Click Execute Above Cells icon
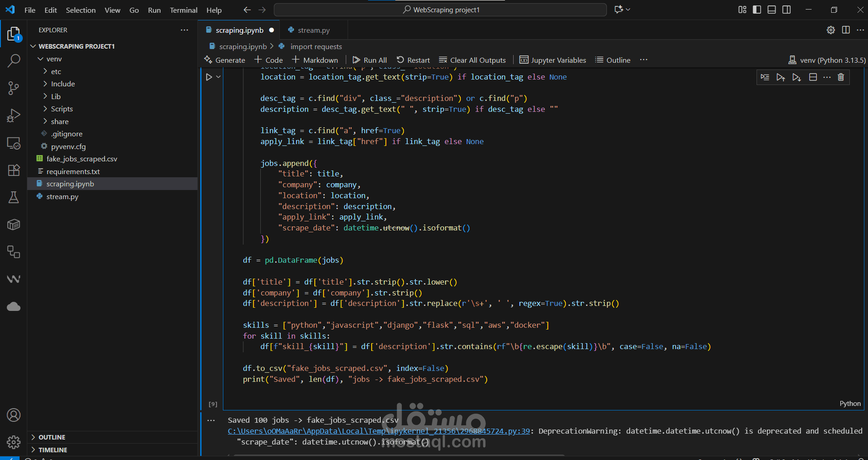 pyautogui.click(x=781, y=77)
